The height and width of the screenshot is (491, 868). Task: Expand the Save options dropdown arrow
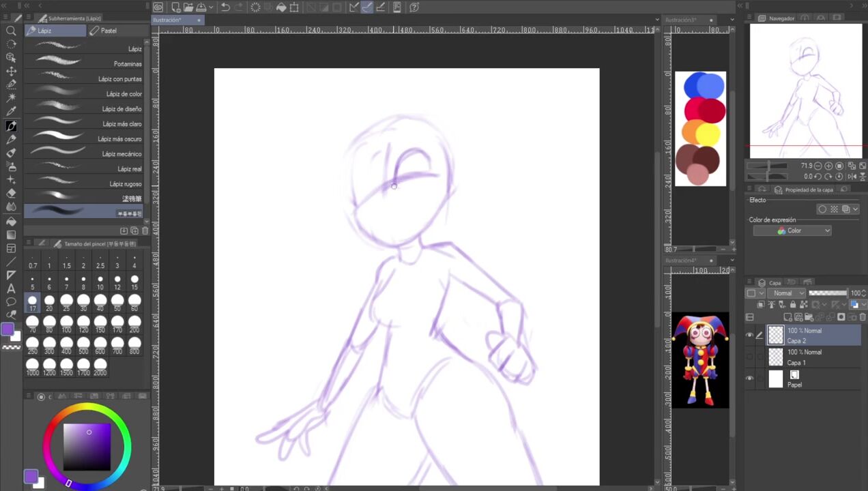212,8
